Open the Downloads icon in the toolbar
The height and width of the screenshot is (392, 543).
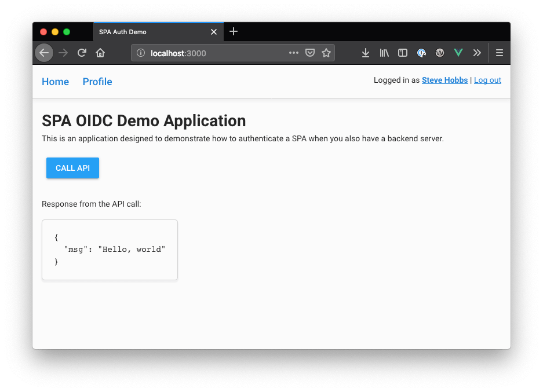[366, 53]
